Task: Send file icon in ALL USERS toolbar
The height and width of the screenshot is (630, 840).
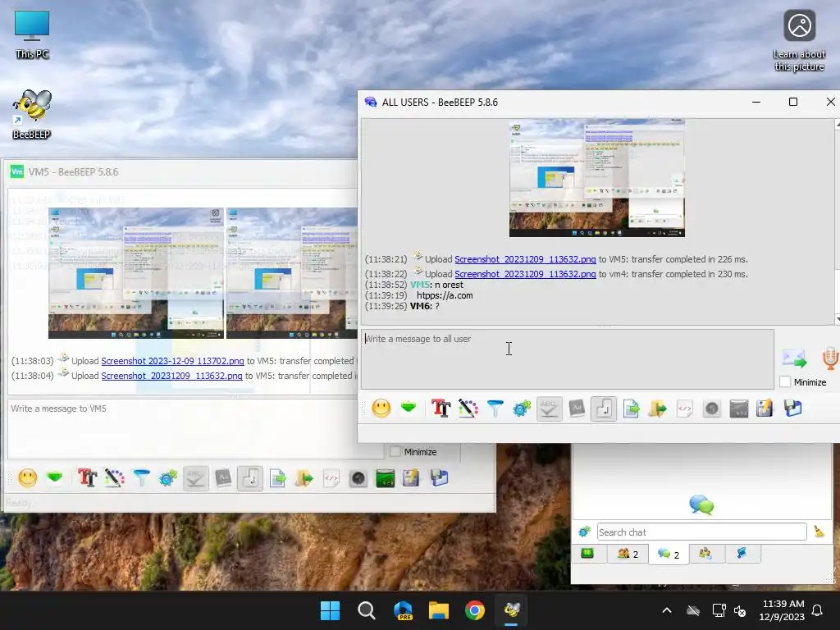Action: click(x=631, y=409)
